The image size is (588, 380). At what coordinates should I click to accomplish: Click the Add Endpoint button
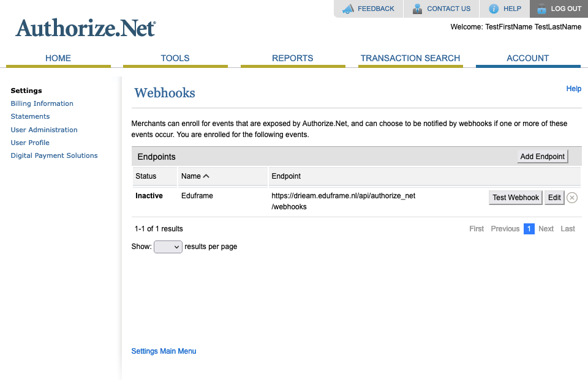[x=542, y=157]
